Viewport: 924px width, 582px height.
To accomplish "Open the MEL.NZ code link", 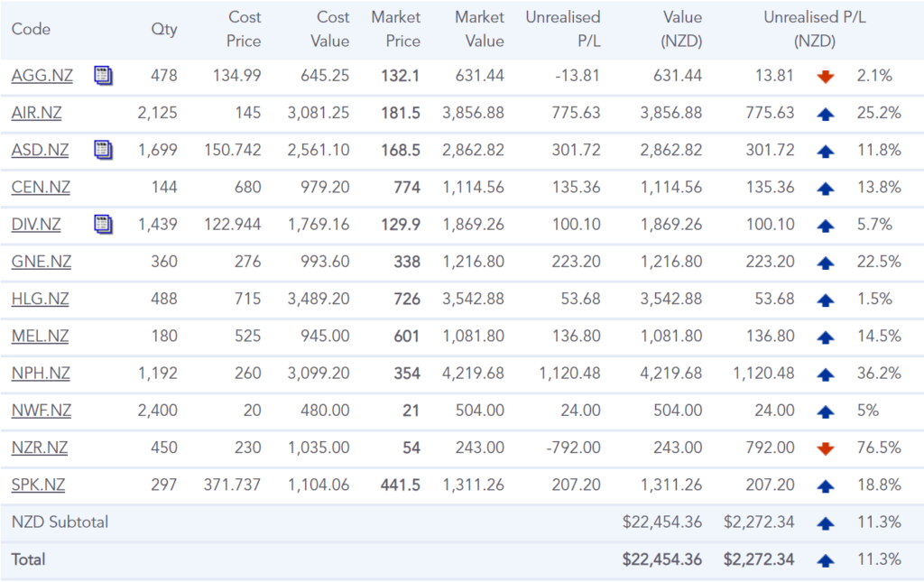I will [x=41, y=336].
